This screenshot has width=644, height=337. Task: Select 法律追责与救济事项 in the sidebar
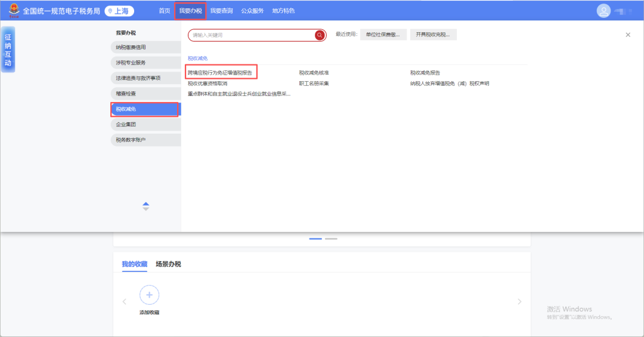pos(146,78)
